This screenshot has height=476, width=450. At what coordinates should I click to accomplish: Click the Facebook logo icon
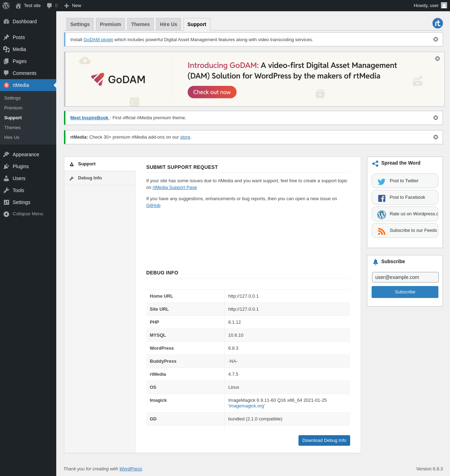[x=382, y=198]
